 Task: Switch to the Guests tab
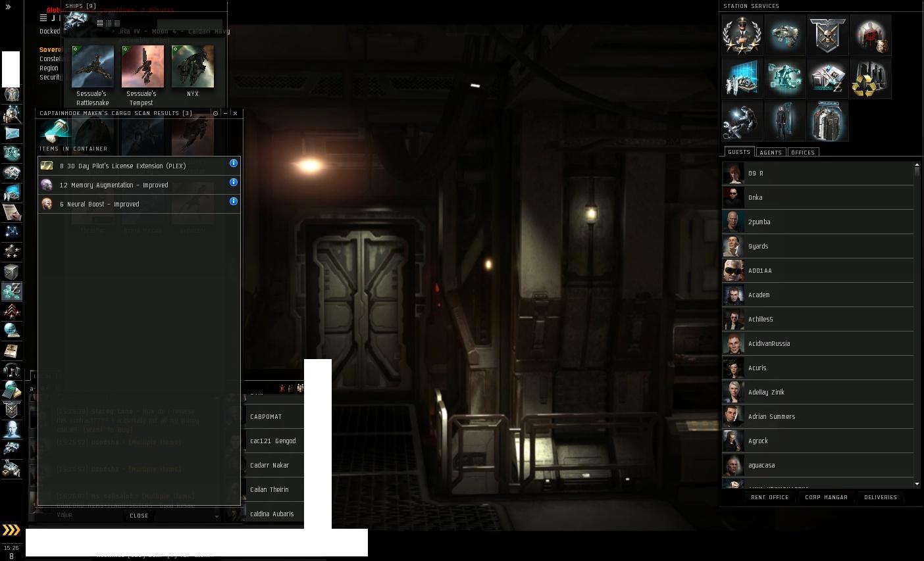pyautogui.click(x=739, y=152)
